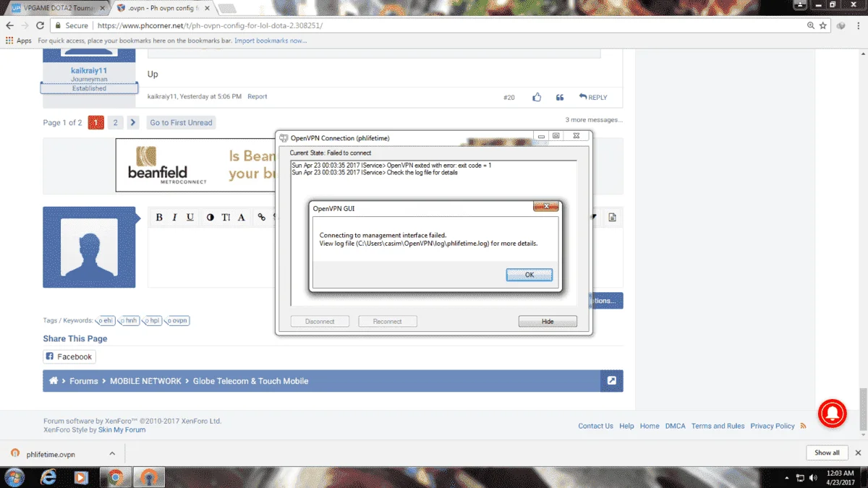868x488 pixels.
Task: Open a new Chrome tab
Action: [x=226, y=8]
